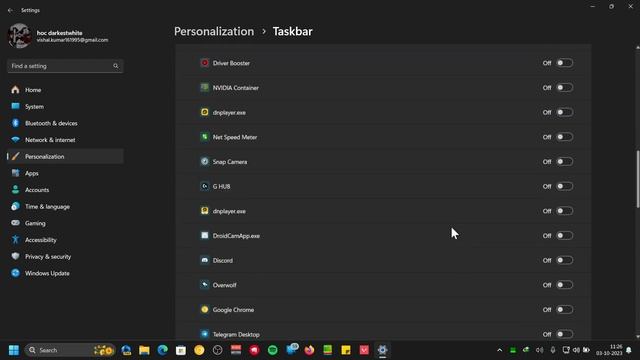Image resolution: width=640 pixels, height=360 pixels.
Task: Turn on the Driver Booster toggle
Action: [565, 63]
